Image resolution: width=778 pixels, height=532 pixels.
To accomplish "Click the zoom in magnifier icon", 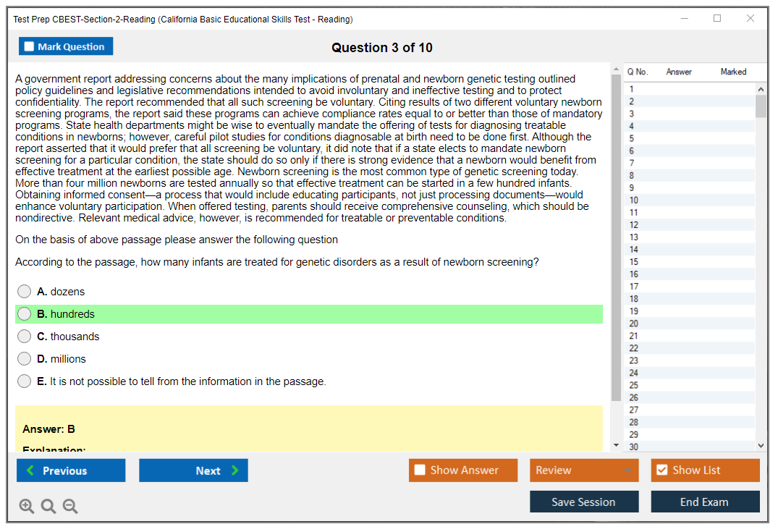I will tap(27, 507).
